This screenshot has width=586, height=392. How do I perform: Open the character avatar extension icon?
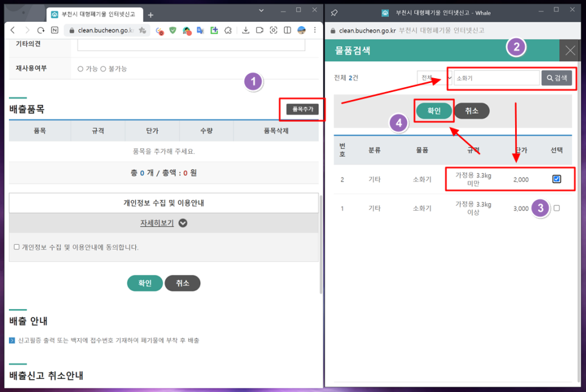click(x=186, y=31)
